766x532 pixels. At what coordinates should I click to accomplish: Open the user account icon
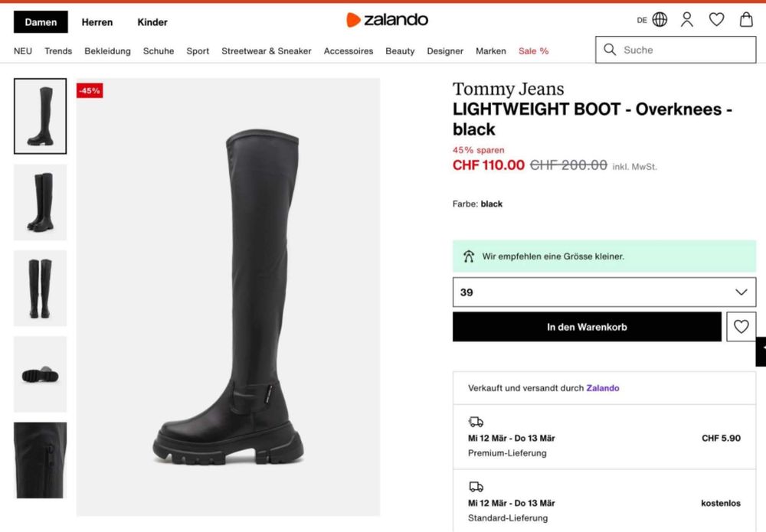687,20
